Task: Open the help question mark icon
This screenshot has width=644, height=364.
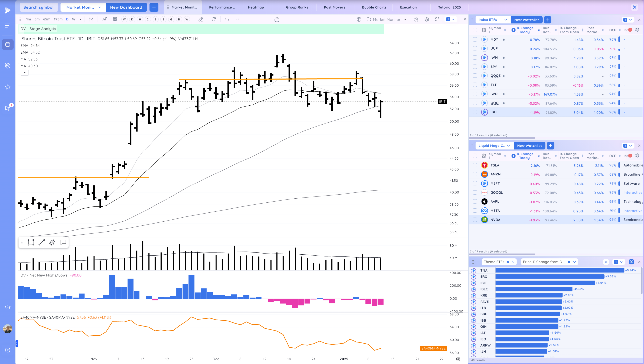Action: click(x=8, y=350)
